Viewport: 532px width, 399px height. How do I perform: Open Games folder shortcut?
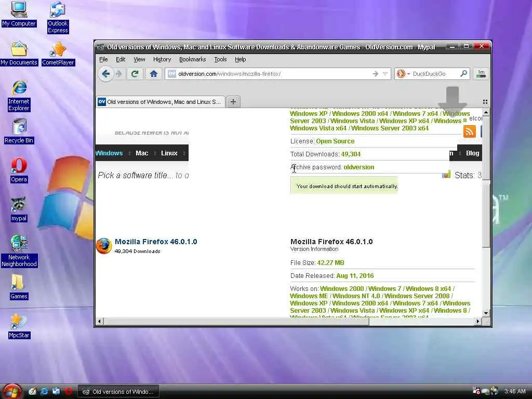19,287
